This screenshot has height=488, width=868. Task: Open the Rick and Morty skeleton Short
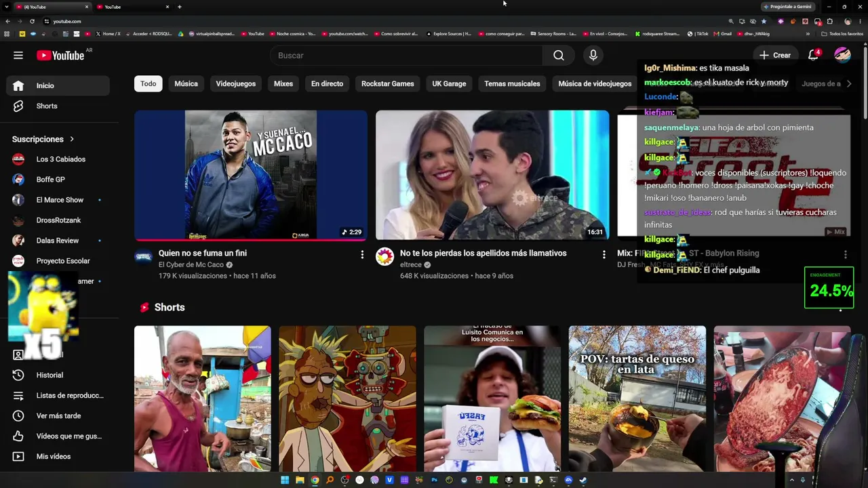point(347,399)
